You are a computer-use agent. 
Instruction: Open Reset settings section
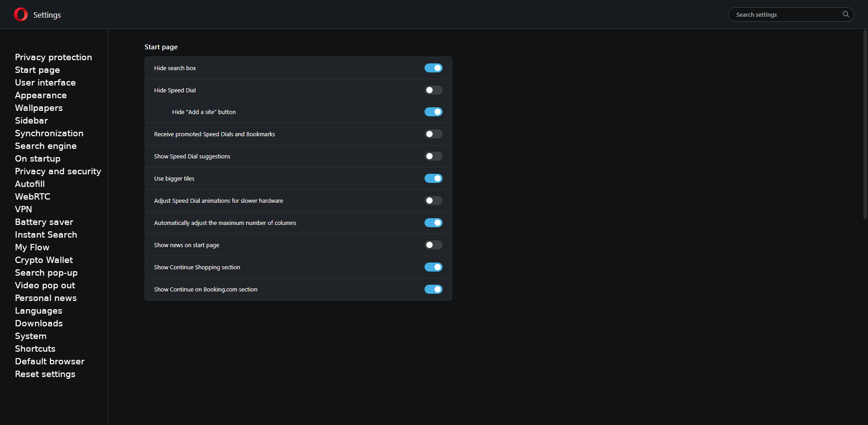point(45,374)
